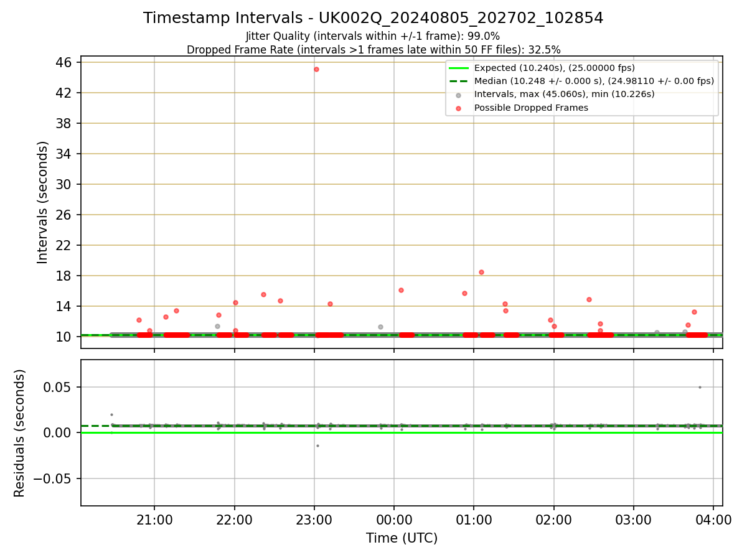Click the negative residual point just after 23:00
The width and height of the screenshot is (747, 560).
[317, 446]
